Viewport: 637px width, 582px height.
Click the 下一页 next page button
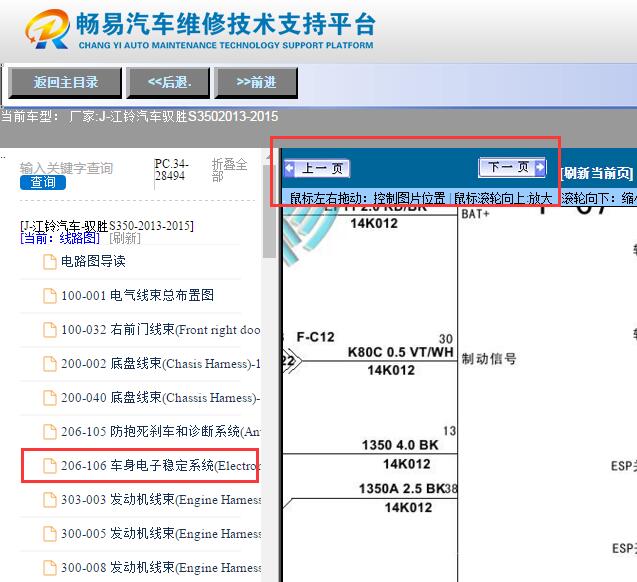(x=512, y=167)
